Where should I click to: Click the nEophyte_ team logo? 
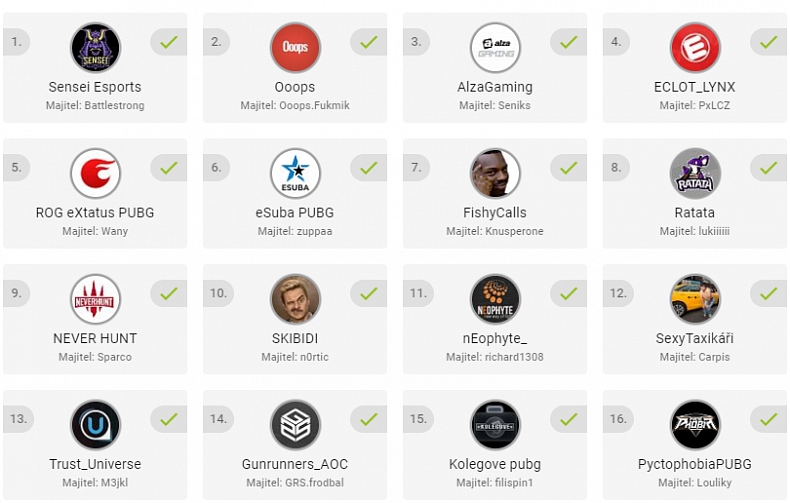pyautogui.click(x=495, y=300)
